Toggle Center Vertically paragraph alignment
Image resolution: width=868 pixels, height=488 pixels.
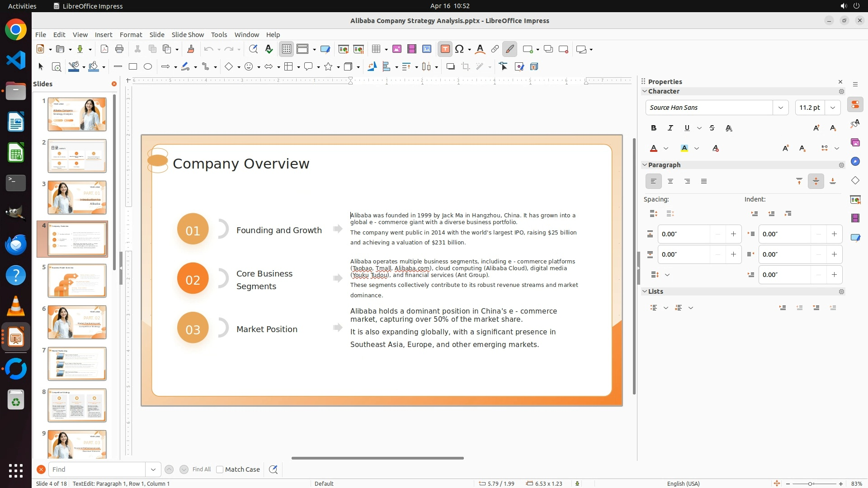tap(816, 181)
